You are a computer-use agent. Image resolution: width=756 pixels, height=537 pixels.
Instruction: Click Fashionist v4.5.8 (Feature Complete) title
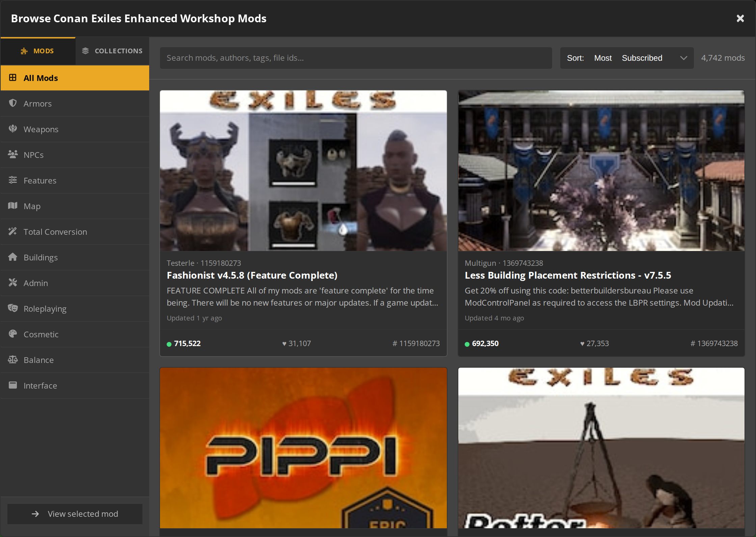[252, 275]
